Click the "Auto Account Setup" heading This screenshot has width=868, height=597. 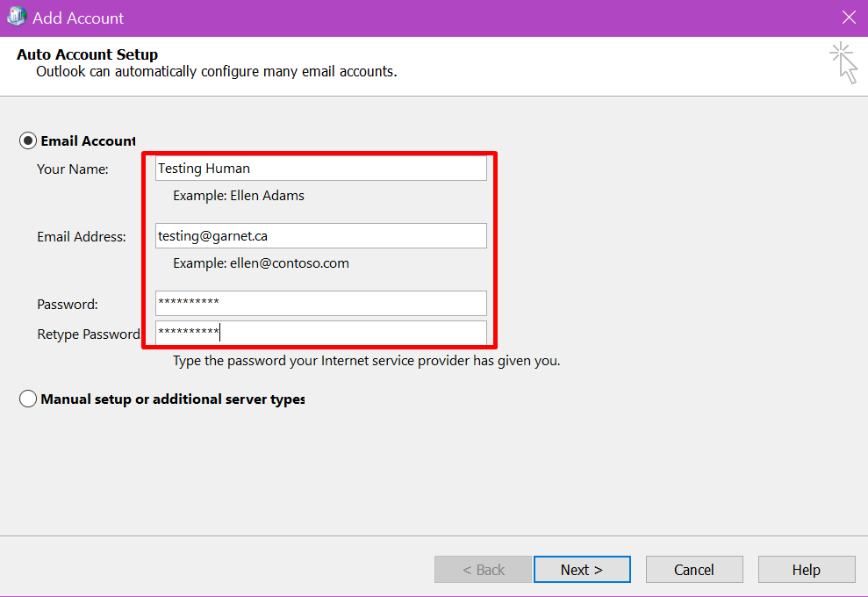tap(87, 54)
